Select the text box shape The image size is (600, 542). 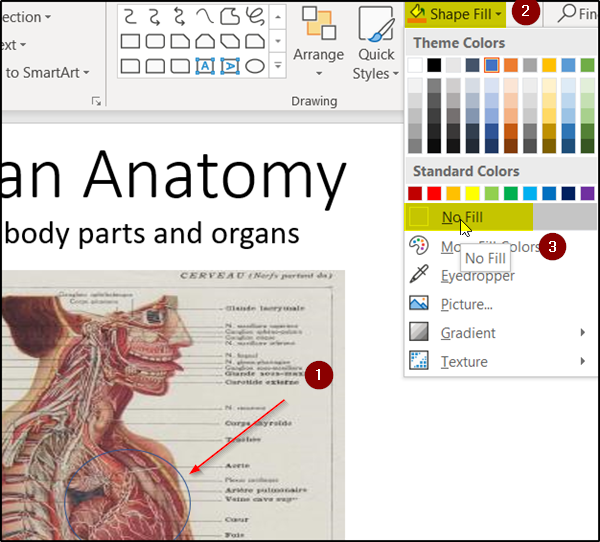[x=205, y=66]
